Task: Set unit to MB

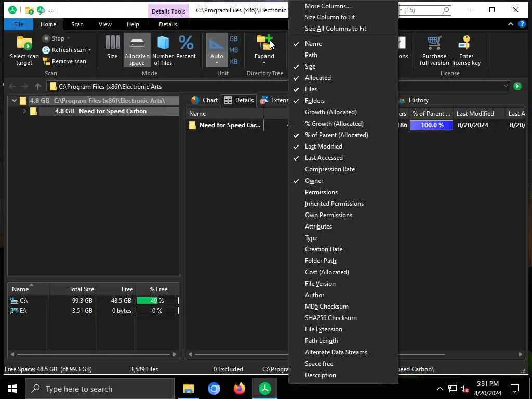Action: click(234, 50)
